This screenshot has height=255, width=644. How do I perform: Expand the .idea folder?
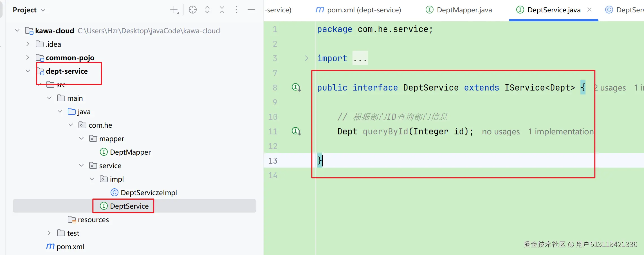[x=28, y=44]
